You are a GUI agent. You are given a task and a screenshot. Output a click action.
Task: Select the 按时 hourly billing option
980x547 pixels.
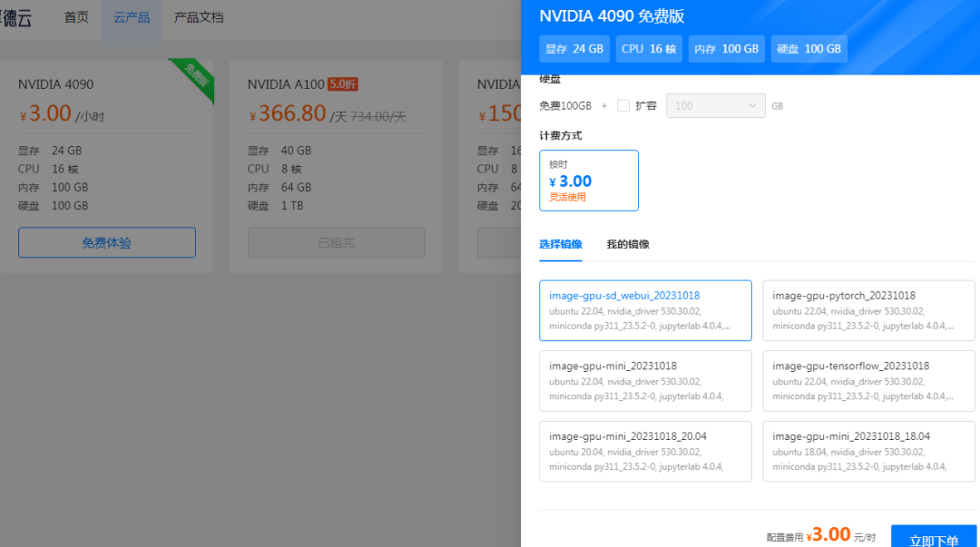[589, 181]
